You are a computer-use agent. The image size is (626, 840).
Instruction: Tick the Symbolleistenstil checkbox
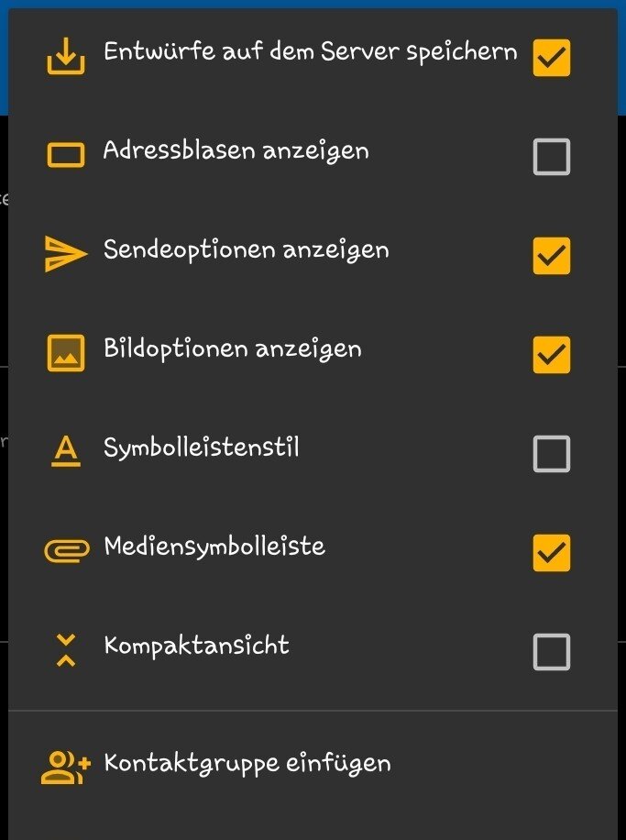551,454
